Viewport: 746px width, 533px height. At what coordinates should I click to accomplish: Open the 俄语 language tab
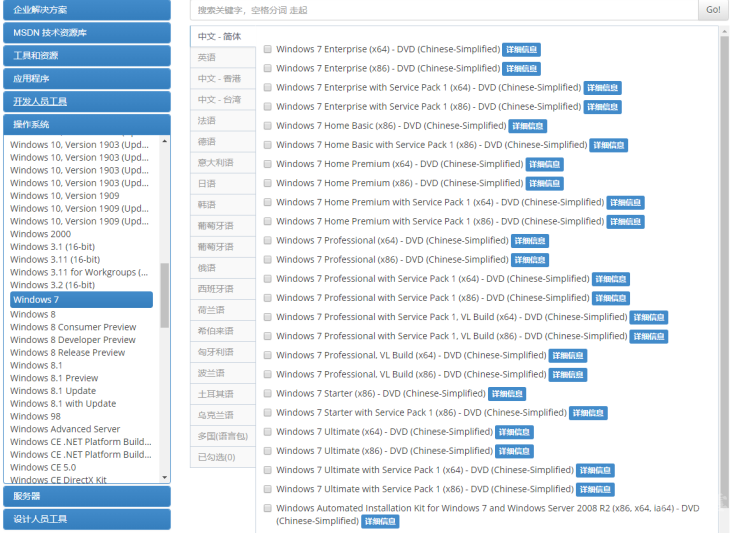pyautogui.click(x=223, y=268)
